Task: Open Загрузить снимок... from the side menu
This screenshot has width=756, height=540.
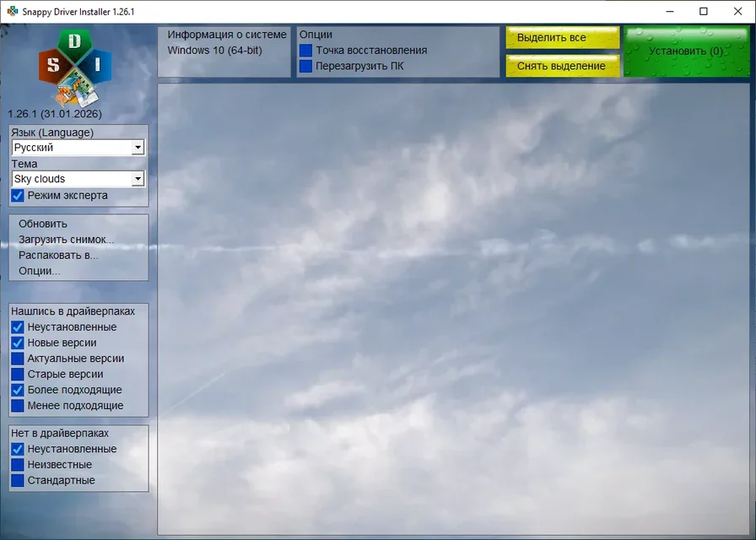Action: coord(67,240)
